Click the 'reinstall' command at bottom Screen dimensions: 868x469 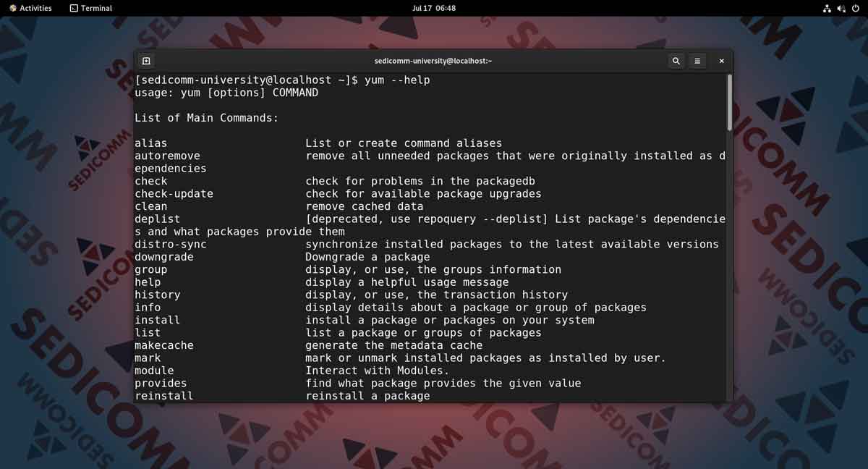163,396
